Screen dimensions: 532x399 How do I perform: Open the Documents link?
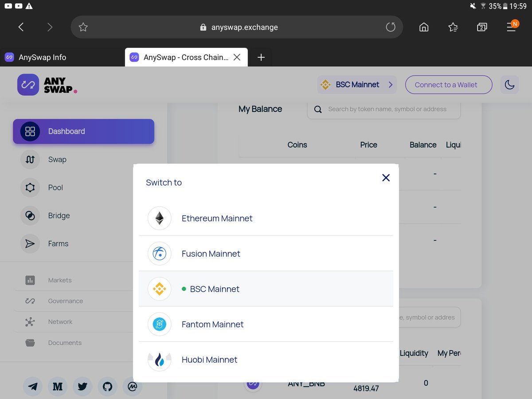tap(65, 343)
